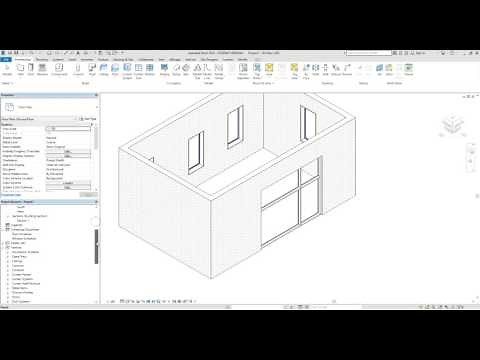The width and height of the screenshot is (480, 360).
Task: Expand Curtain Panels in Project Browser
Action: click(8, 275)
